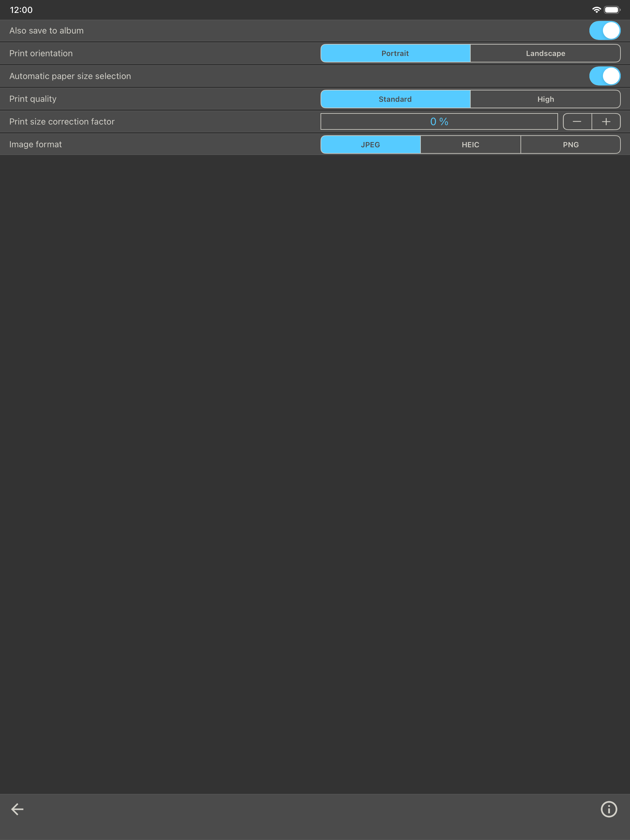The height and width of the screenshot is (840, 630).
Task: Click the 0 % correction factor field
Action: (439, 121)
